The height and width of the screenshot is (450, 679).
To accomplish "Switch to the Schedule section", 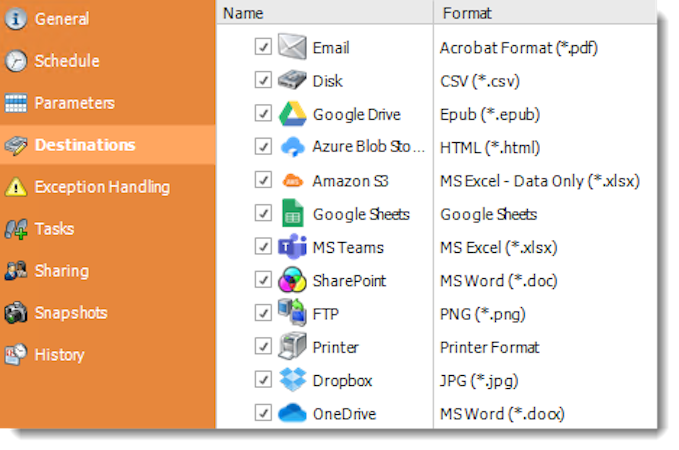I will coord(67,61).
